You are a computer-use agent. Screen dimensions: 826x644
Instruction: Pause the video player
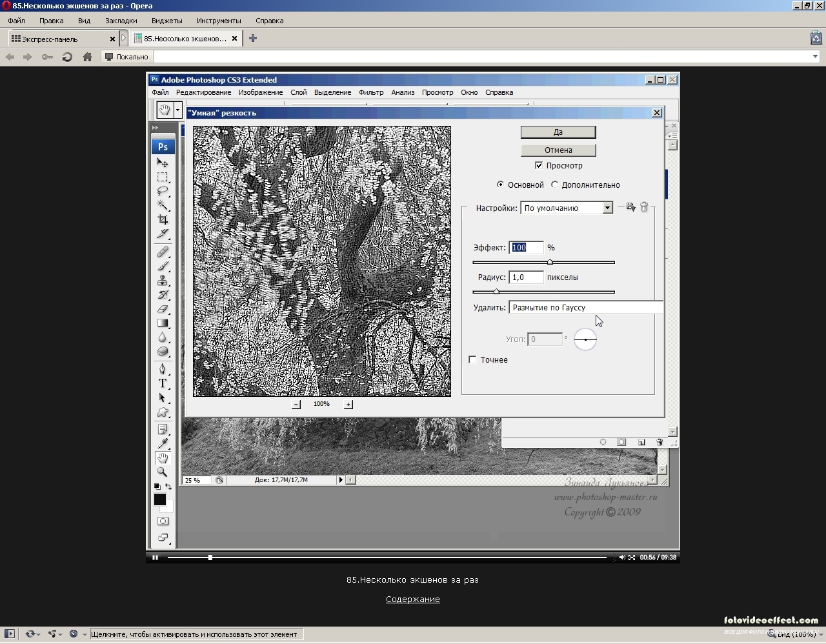click(155, 558)
